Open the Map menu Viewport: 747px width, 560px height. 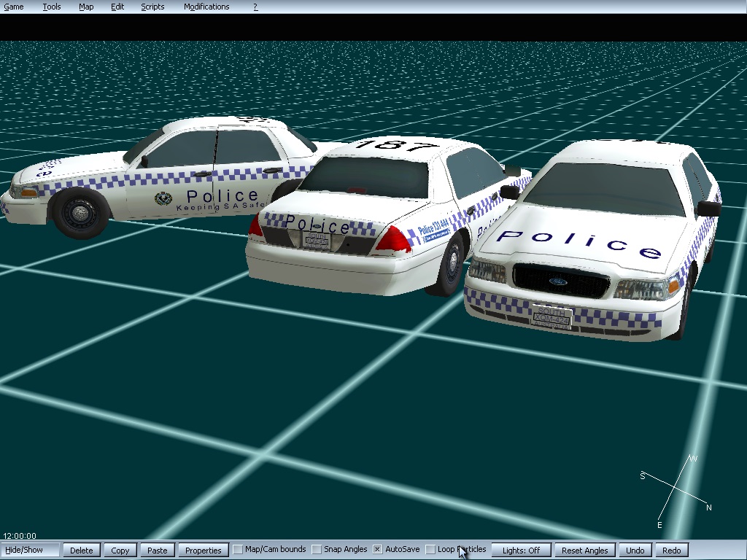[x=86, y=7]
